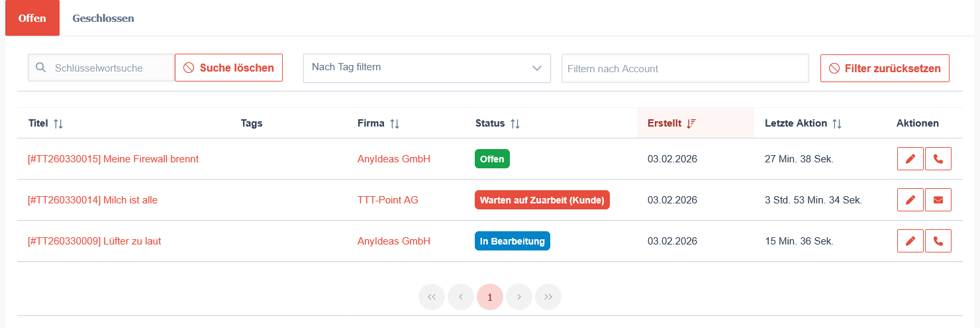The image size is (980, 328).
Task: Expand the Nach Tag filtern dropdown
Action: pos(426,68)
